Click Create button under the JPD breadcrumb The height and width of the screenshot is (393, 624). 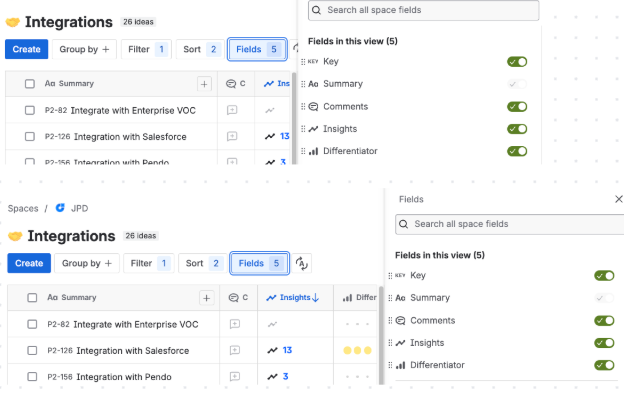(29, 263)
